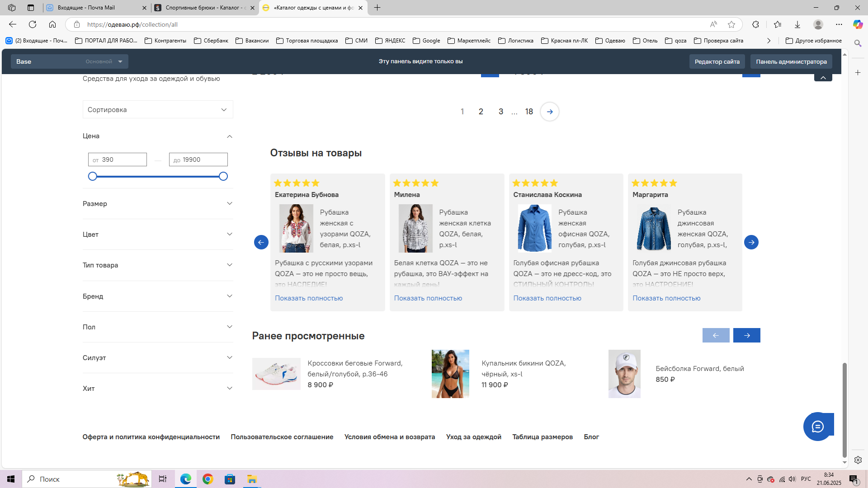Viewport: 868px width, 488px height.
Task: Go back to the previous browser page
Action: click(13, 24)
